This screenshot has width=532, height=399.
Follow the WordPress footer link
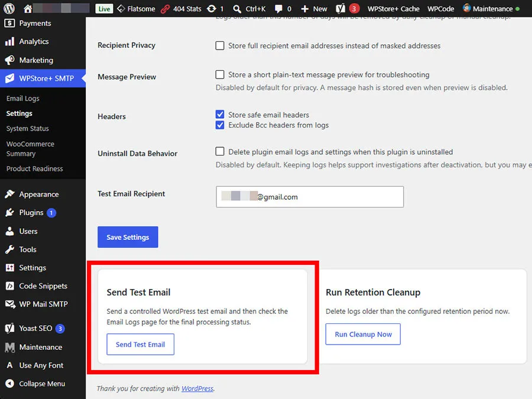click(x=197, y=388)
